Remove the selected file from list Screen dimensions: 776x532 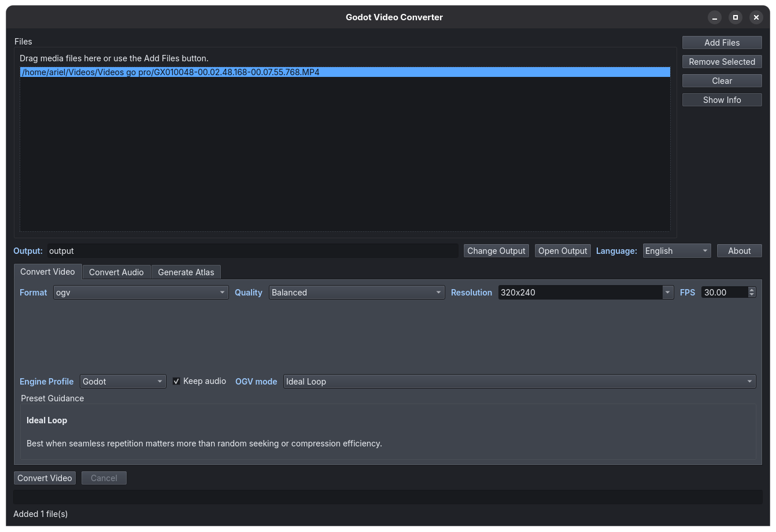point(722,62)
